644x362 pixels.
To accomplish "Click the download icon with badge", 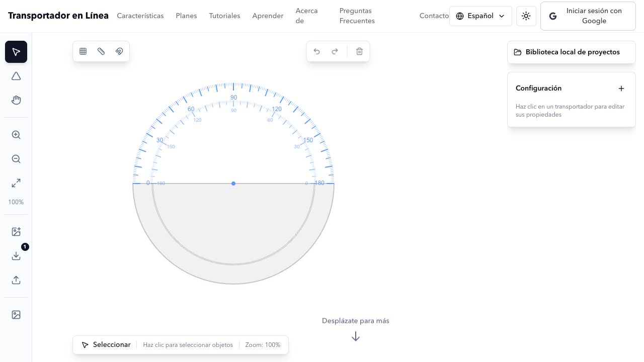I will [x=16, y=256].
